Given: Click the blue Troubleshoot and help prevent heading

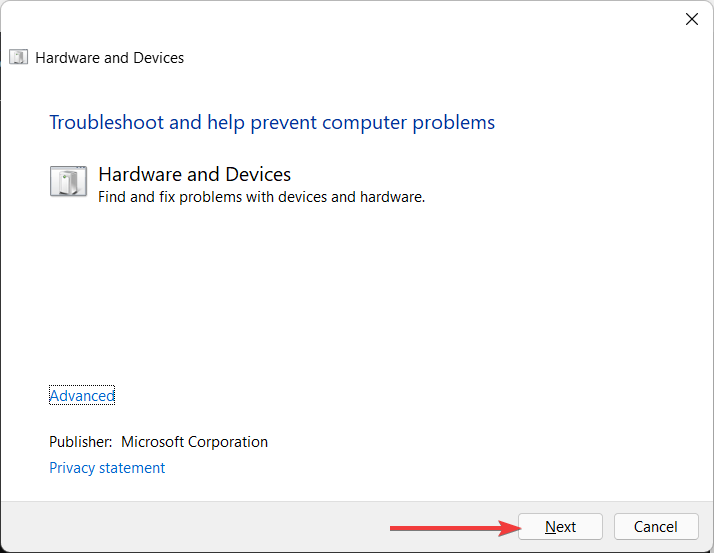Looking at the screenshot, I should click(x=272, y=123).
